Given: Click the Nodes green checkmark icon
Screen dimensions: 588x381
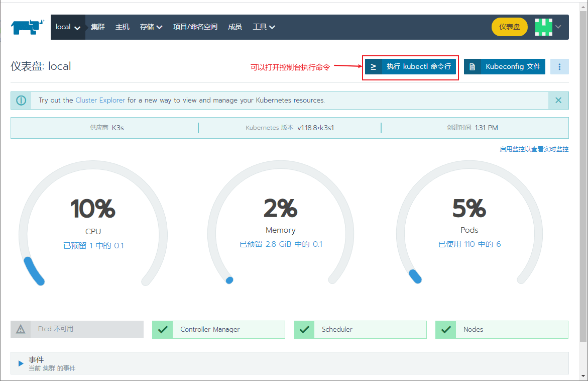Looking at the screenshot, I should coord(446,330).
